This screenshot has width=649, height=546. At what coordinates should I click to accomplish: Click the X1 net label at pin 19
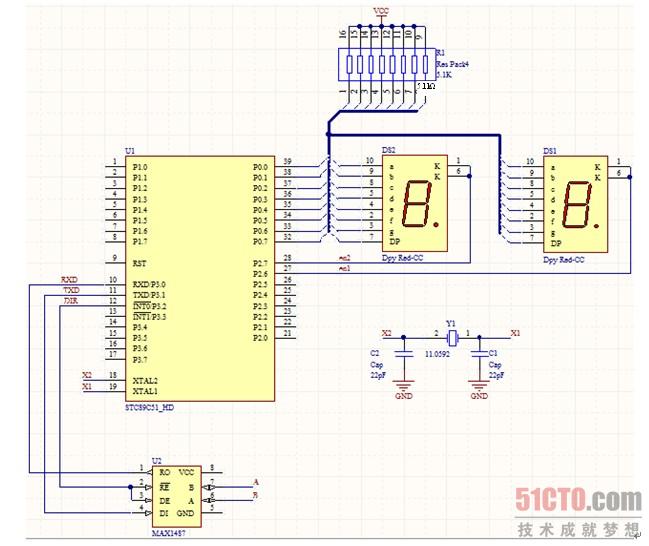click(87, 387)
